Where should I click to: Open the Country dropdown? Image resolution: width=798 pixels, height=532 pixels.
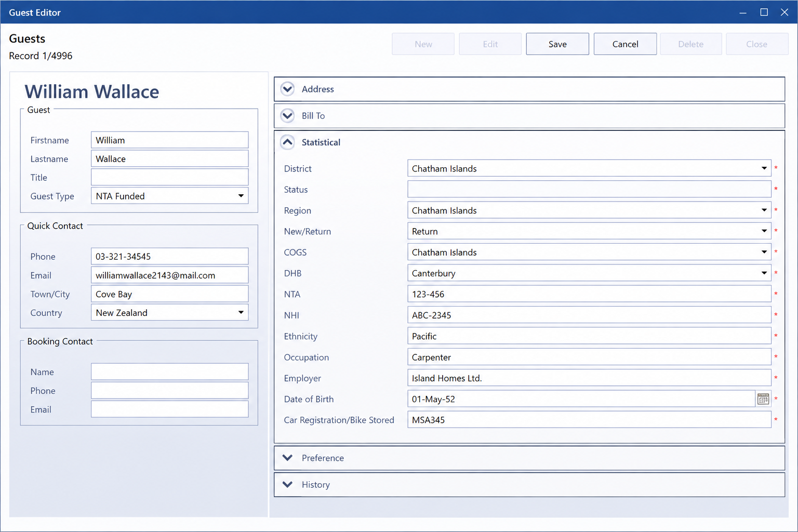(x=241, y=313)
